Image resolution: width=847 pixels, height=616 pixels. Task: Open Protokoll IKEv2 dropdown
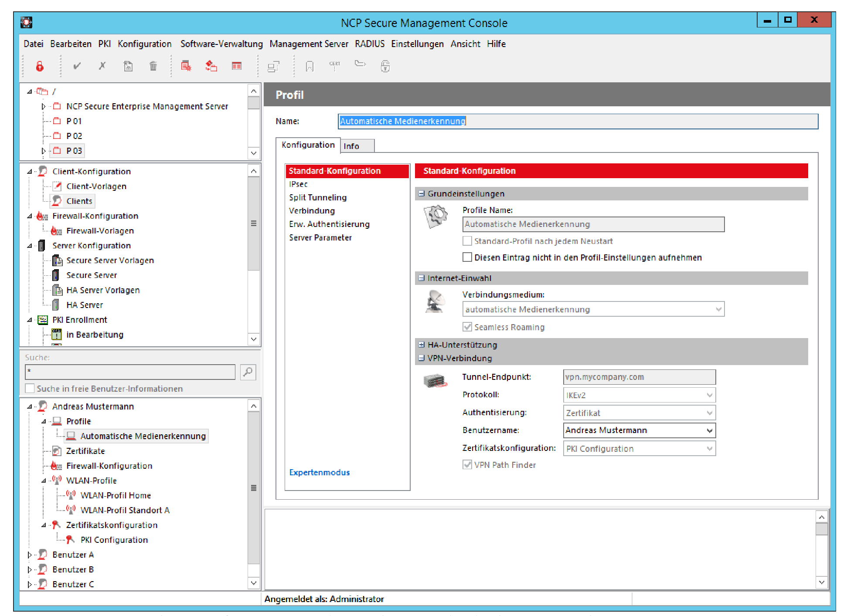click(x=709, y=395)
